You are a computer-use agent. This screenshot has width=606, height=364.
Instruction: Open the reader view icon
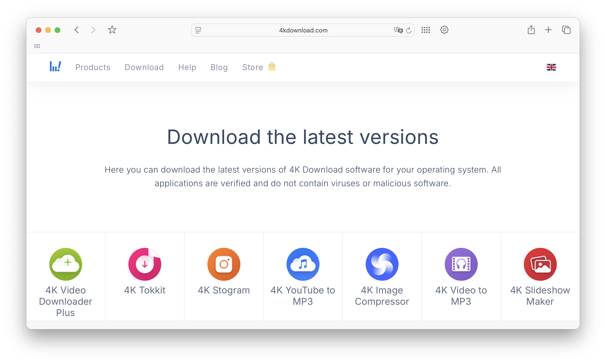click(198, 30)
